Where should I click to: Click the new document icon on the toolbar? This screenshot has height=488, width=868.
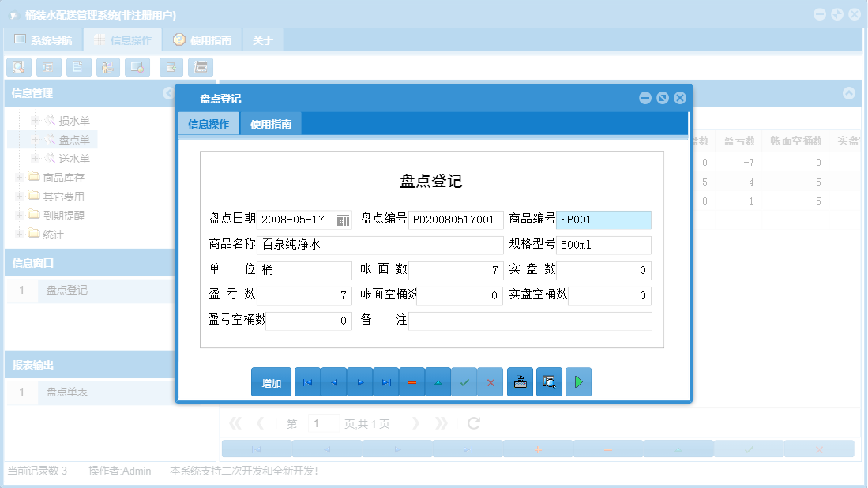78,67
